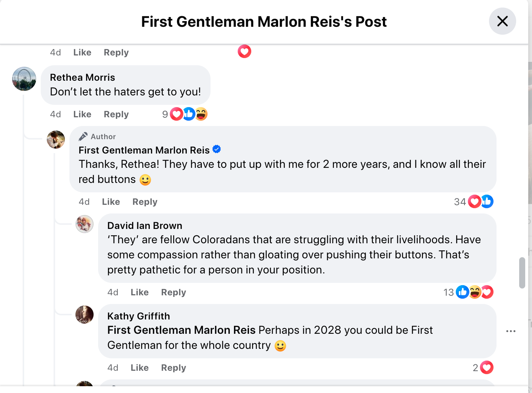Like Rethea Morris's comment

[82, 114]
